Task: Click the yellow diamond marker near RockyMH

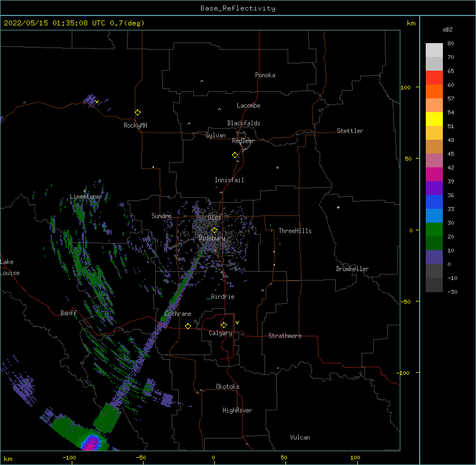Action: pyautogui.click(x=138, y=113)
